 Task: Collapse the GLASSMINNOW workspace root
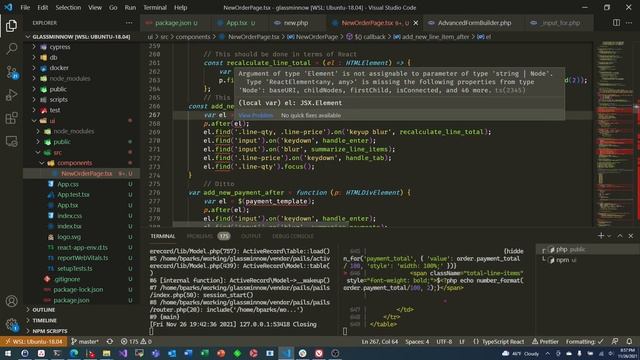[x=81, y=37]
